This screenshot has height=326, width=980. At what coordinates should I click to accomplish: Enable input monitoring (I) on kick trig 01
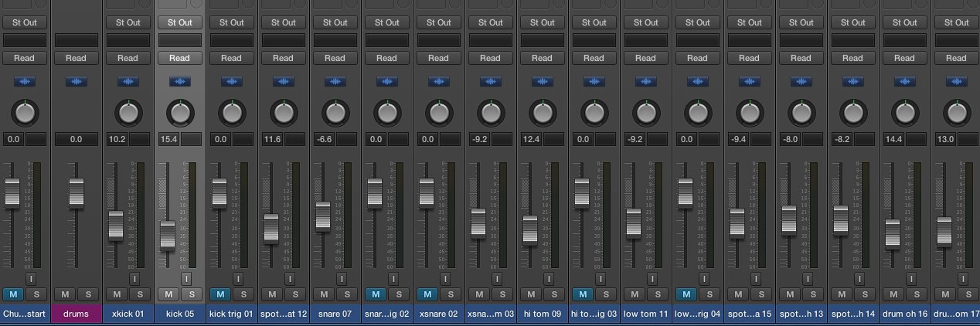(x=238, y=278)
